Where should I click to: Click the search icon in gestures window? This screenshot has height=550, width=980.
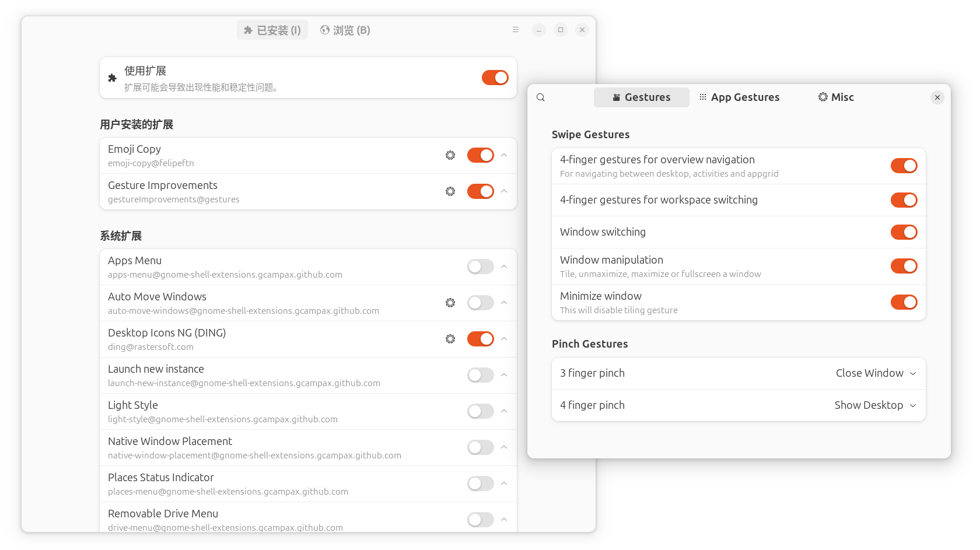pos(541,97)
